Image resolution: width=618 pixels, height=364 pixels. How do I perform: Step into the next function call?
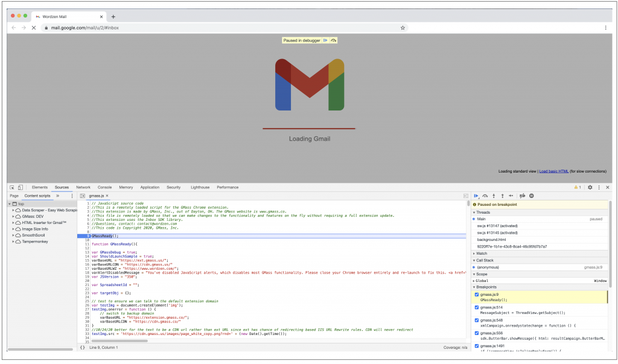coord(494,196)
